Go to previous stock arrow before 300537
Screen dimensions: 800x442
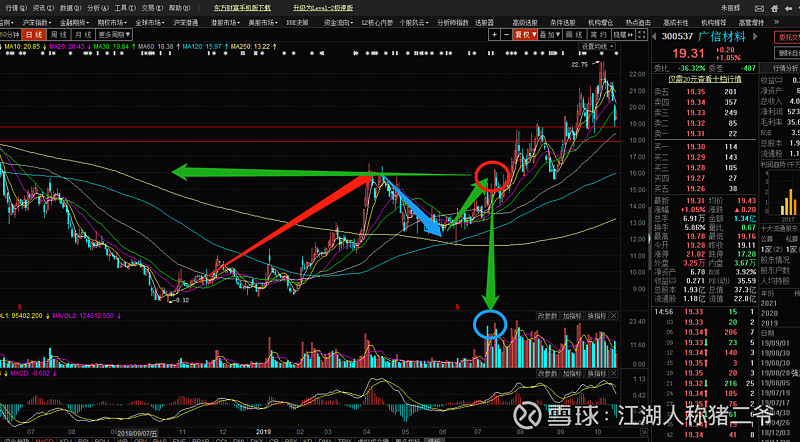(x=655, y=37)
